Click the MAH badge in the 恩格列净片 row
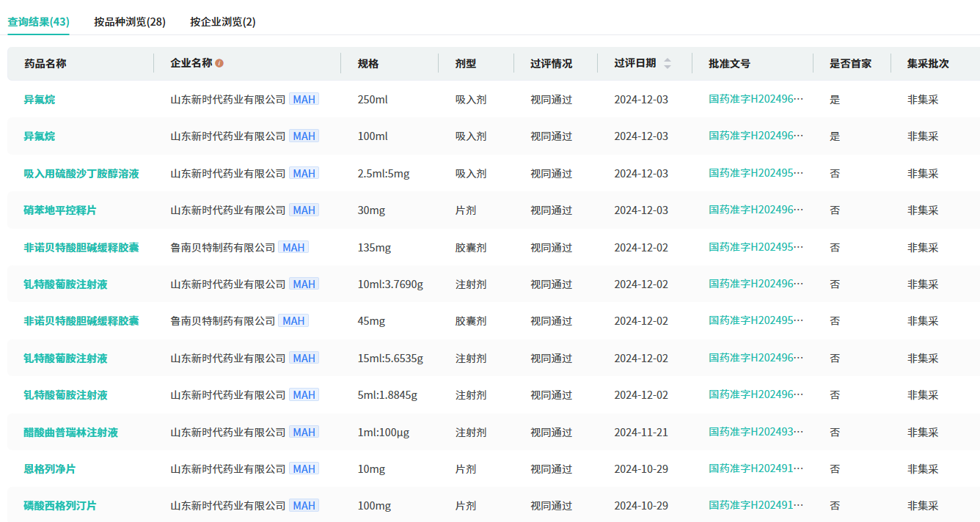Screen dimensions: 980x522 pos(304,469)
